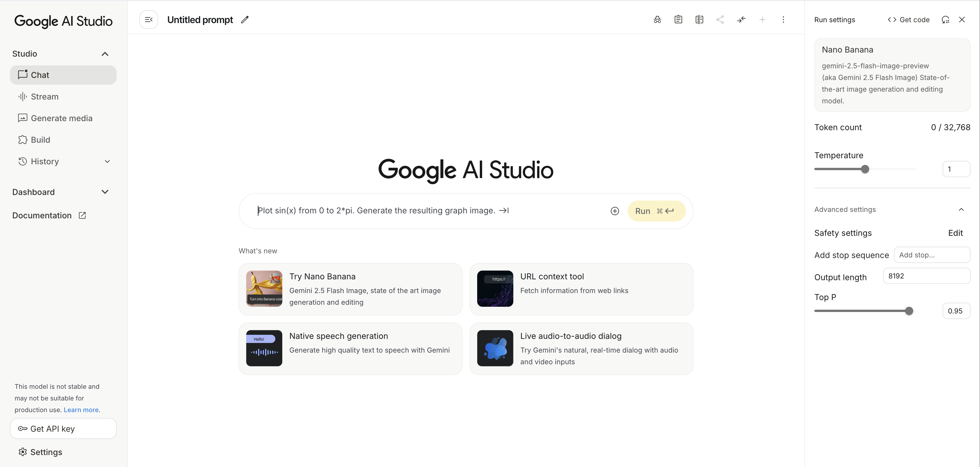Click the Settings gear icon
Image resolution: width=980 pixels, height=467 pixels.
pyautogui.click(x=23, y=452)
